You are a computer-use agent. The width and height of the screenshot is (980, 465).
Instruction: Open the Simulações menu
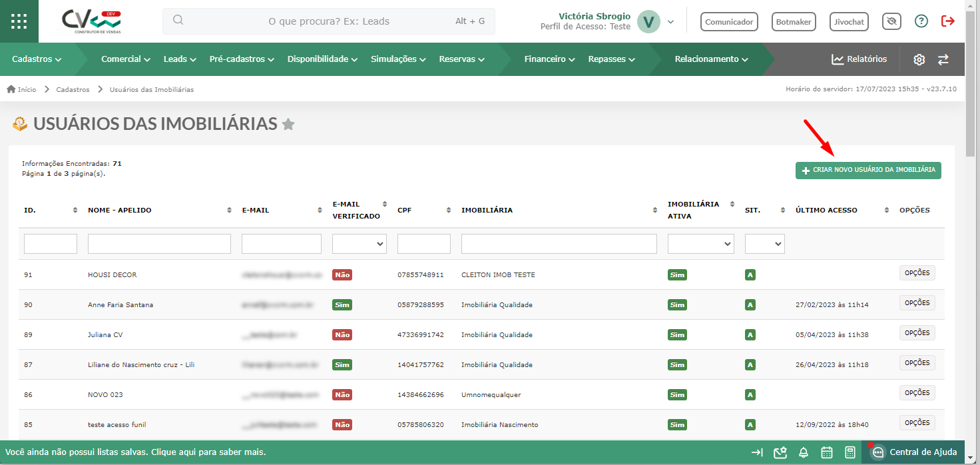[398, 59]
